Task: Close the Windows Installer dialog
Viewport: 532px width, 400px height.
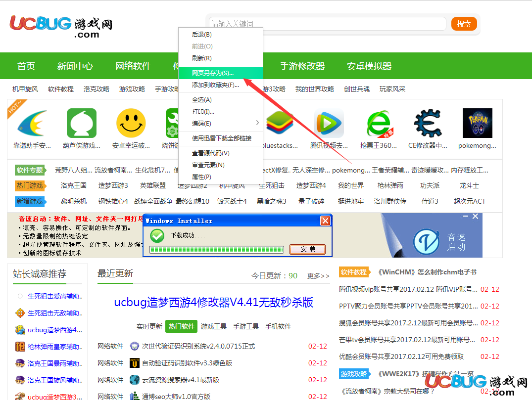Action: click(325, 221)
